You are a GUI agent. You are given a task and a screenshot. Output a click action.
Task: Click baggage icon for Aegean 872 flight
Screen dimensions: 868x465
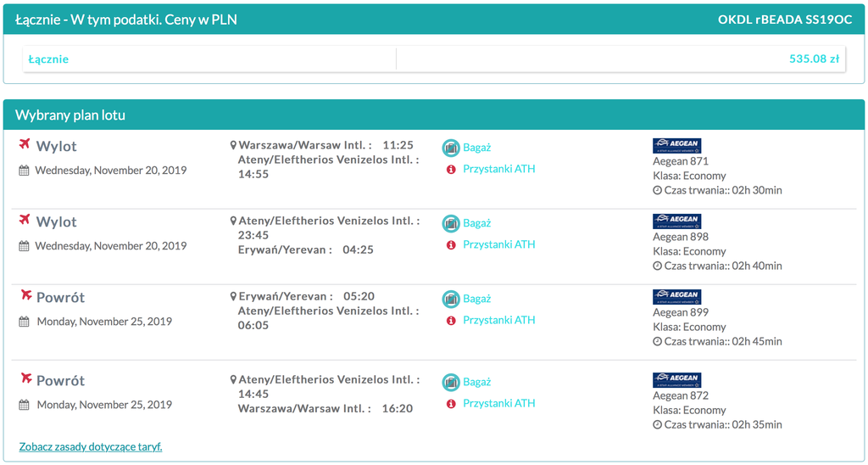pos(451,383)
